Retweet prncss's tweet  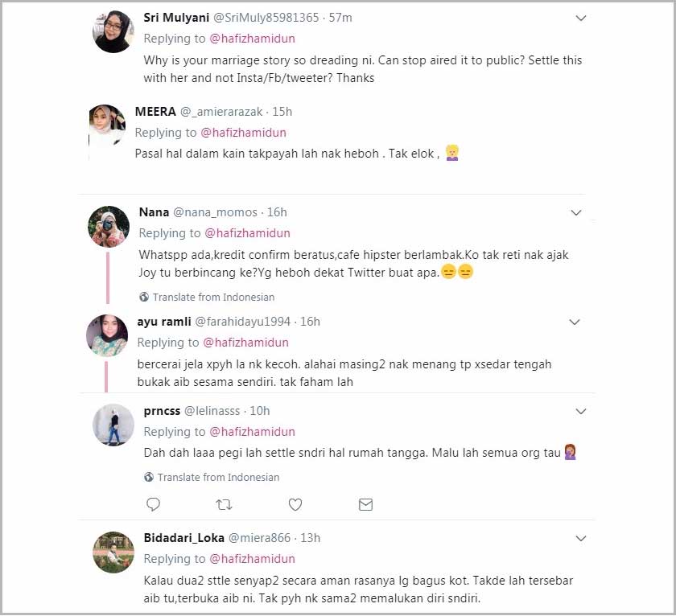[224, 504]
